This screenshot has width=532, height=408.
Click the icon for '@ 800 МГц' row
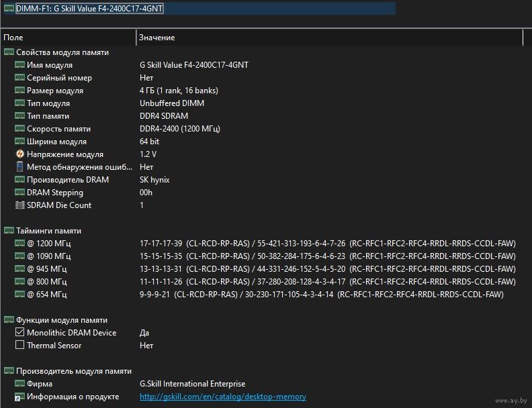pyautogui.click(x=19, y=281)
